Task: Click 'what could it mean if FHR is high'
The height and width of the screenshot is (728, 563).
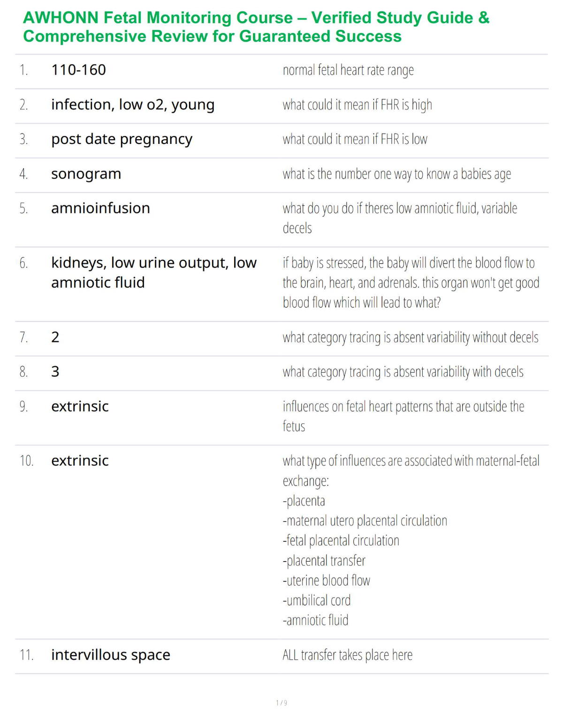Action: tap(357, 105)
